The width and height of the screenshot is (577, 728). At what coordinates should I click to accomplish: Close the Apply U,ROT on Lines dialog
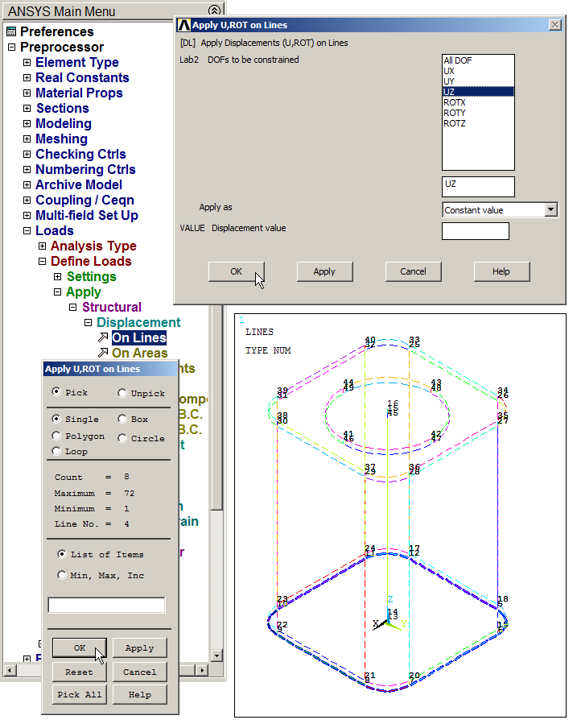[x=554, y=25]
